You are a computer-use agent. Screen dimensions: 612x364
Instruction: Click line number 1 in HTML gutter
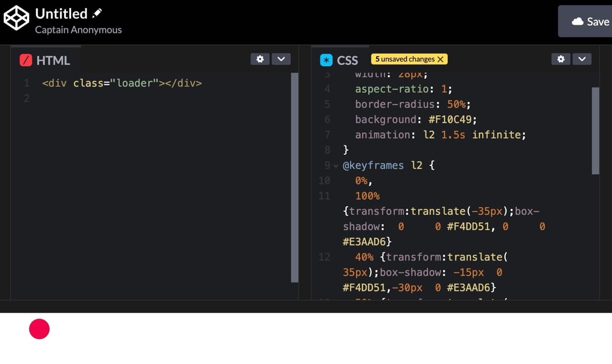pos(27,83)
